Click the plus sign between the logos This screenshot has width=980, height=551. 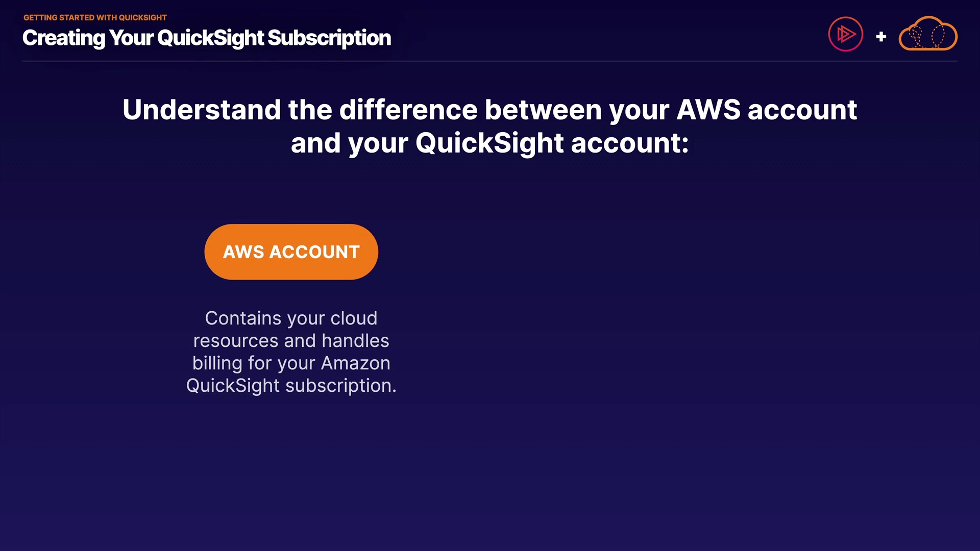pos(881,37)
